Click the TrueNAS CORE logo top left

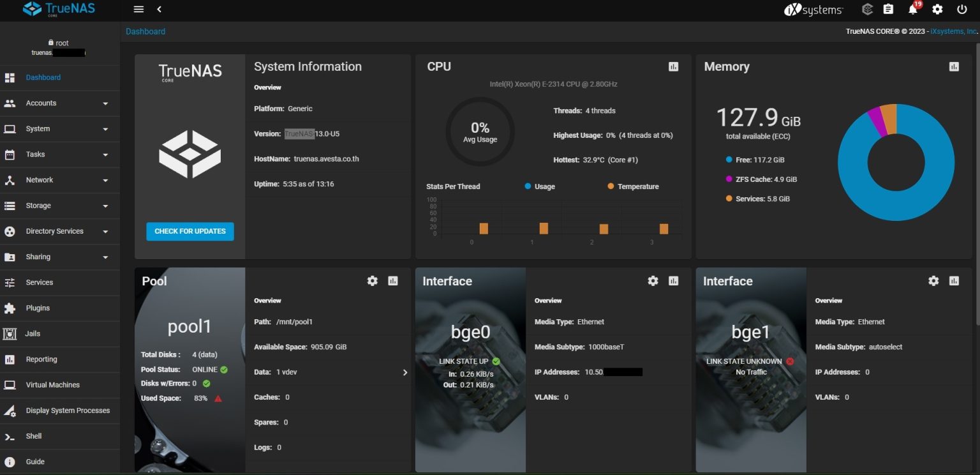(59, 9)
